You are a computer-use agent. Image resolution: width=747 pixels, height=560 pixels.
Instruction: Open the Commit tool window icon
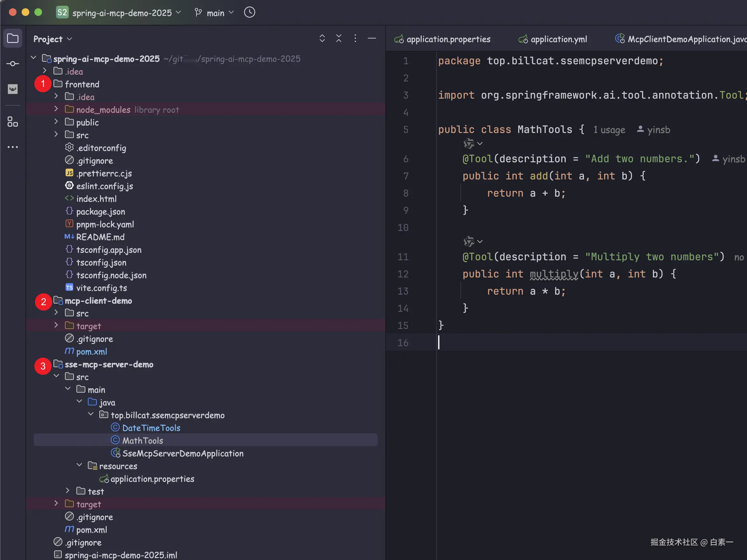pos(13,64)
